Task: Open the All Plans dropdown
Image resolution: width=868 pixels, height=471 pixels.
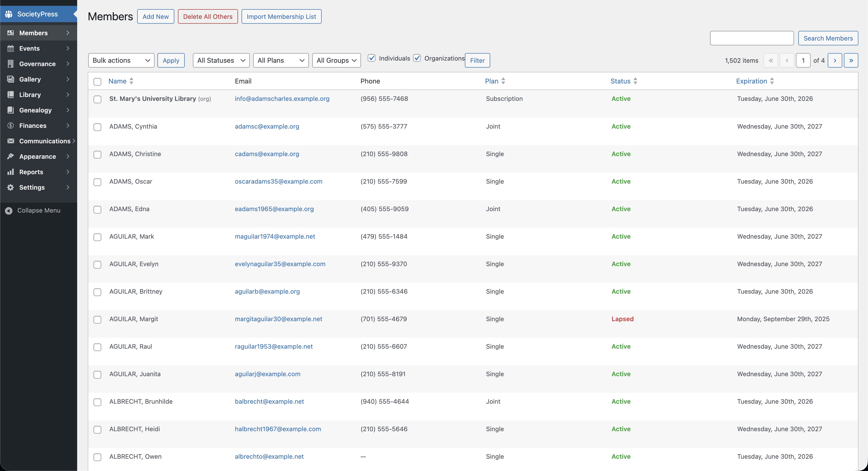Action: [281, 60]
